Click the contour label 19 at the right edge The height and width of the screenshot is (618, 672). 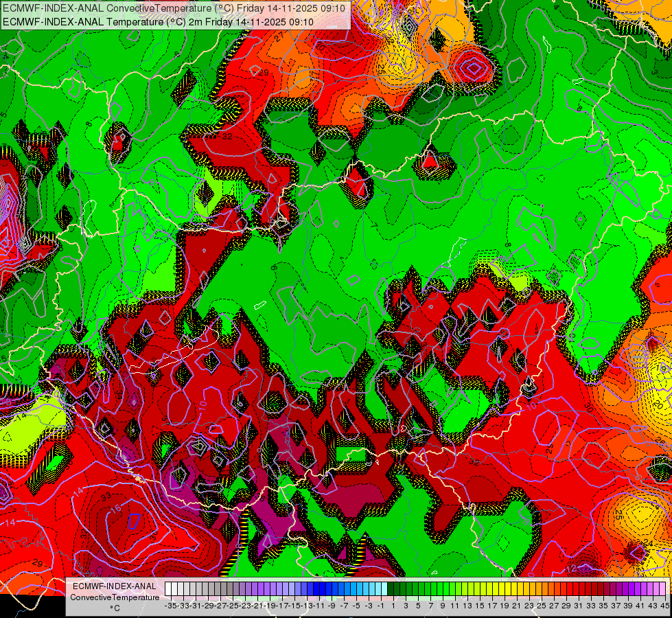(x=661, y=367)
